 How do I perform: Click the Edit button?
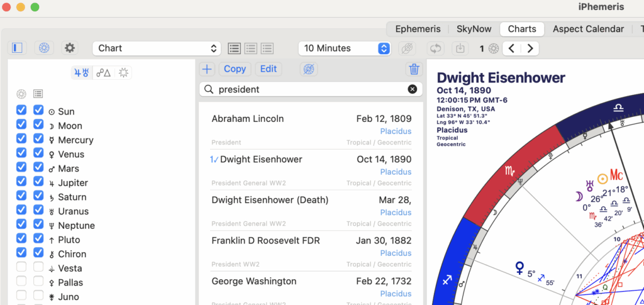[x=269, y=69]
